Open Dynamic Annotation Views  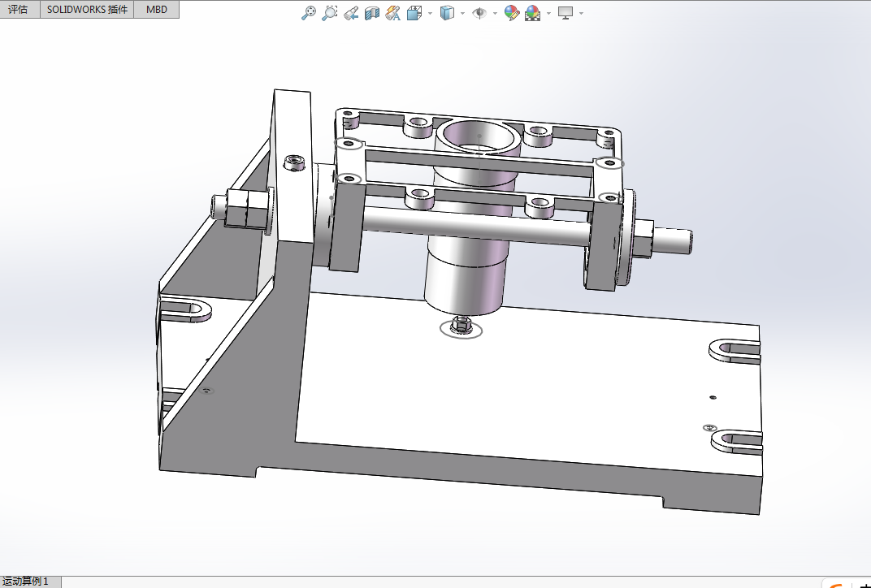(392, 13)
